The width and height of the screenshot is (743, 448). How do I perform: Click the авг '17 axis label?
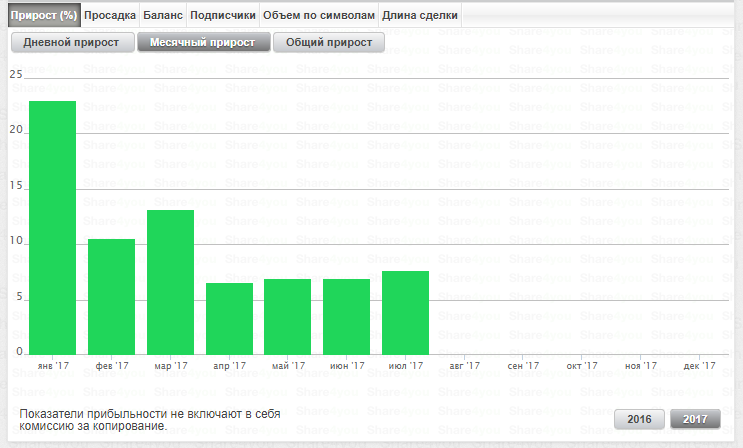pyautogui.click(x=465, y=366)
